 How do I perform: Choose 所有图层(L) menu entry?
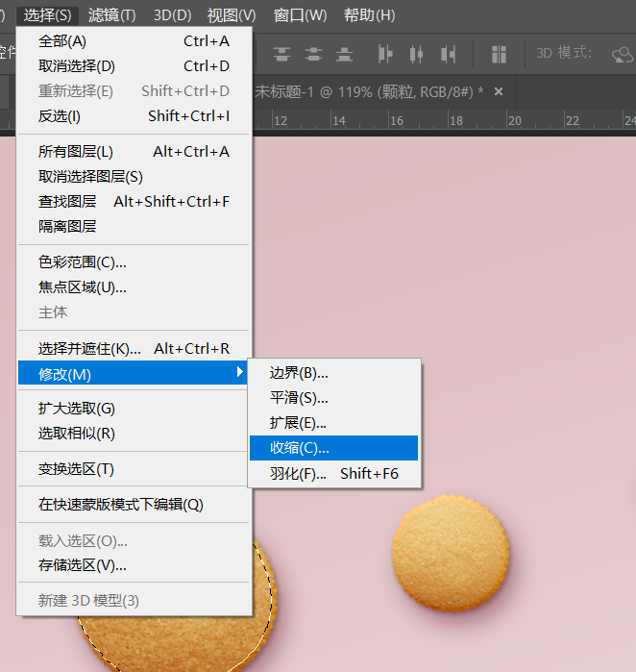(134, 152)
